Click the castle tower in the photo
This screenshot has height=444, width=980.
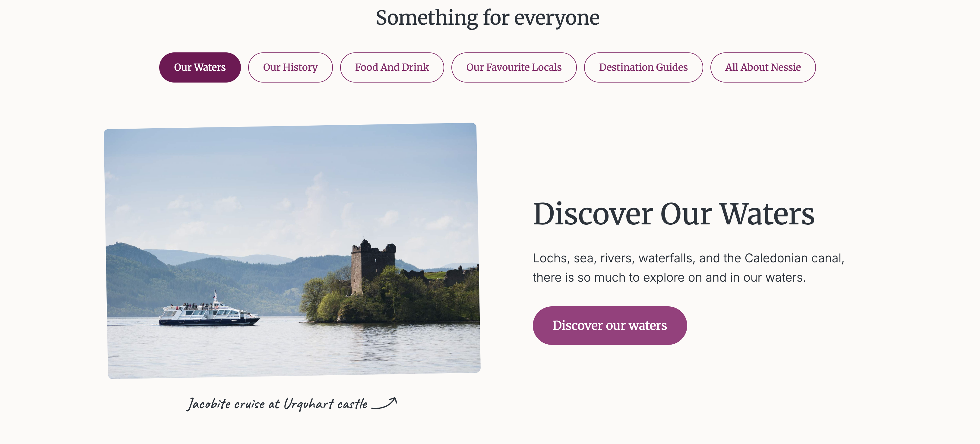(x=372, y=266)
